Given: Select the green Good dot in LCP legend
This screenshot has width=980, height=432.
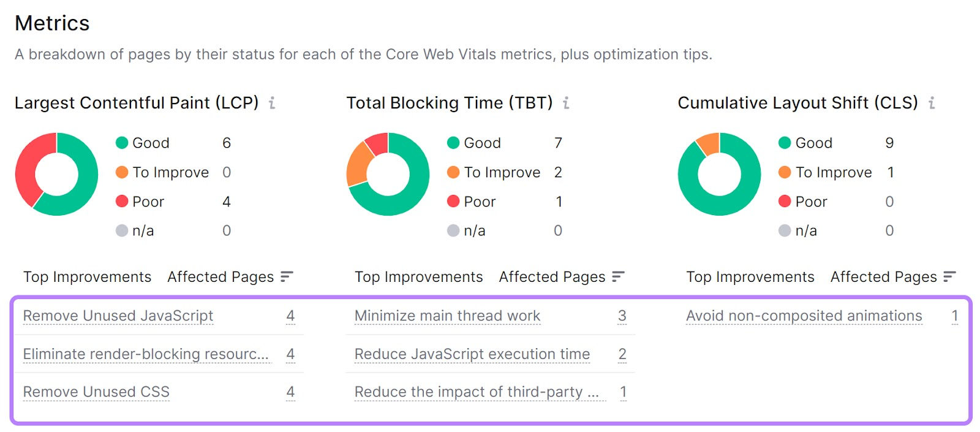Looking at the screenshot, I should (x=123, y=143).
